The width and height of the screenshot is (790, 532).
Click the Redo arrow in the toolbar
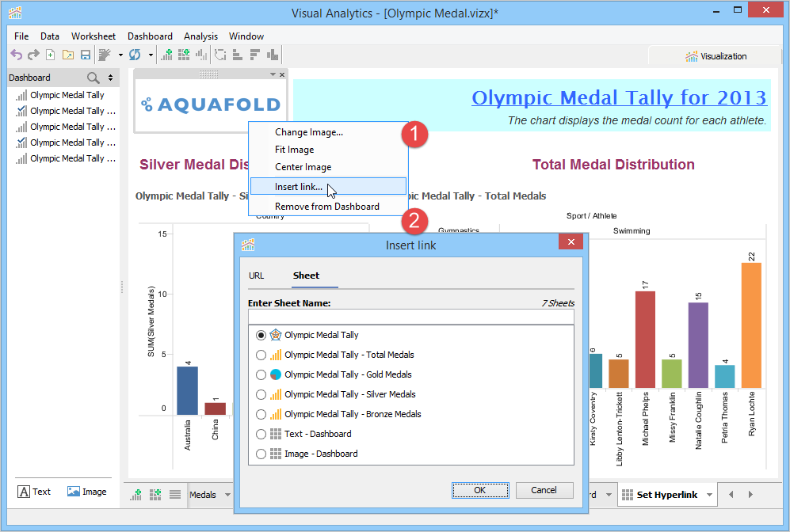tap(33, 55)
